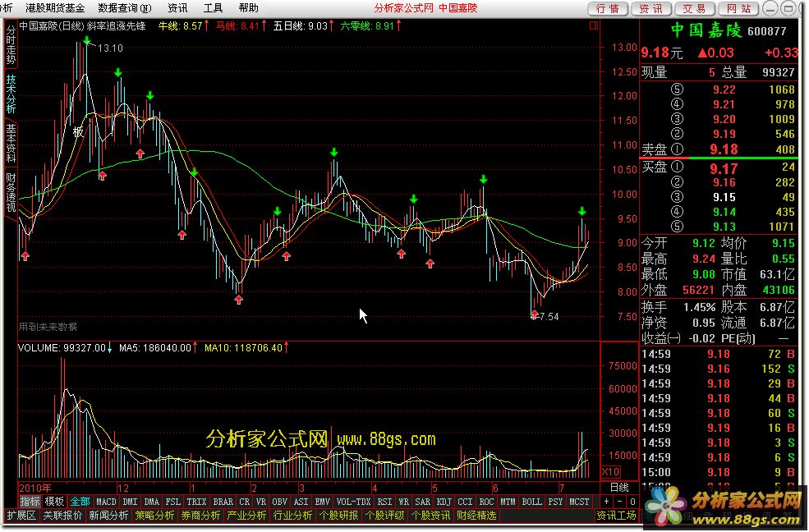
Task: Apply the PSY indicator
Action: pos(556,502)
